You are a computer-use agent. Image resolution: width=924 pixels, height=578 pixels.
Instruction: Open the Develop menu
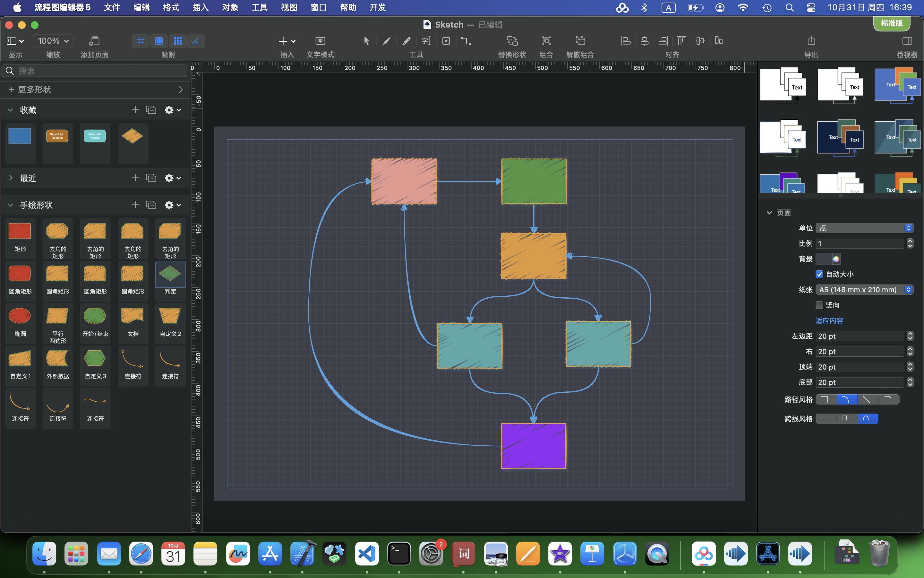click(x=378, y=8)
